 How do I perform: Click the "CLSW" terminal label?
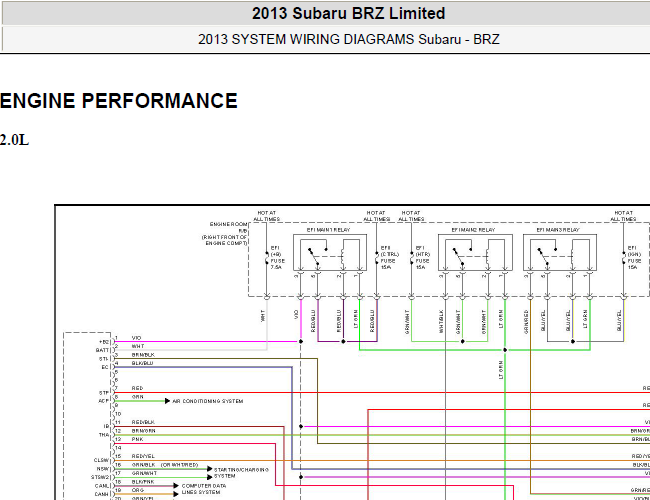(x=101, y=460)
